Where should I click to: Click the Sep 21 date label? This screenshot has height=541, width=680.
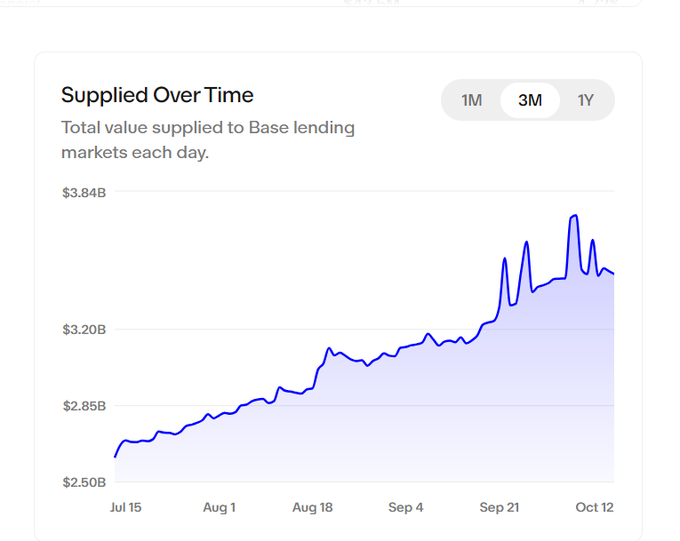(499, 507)
